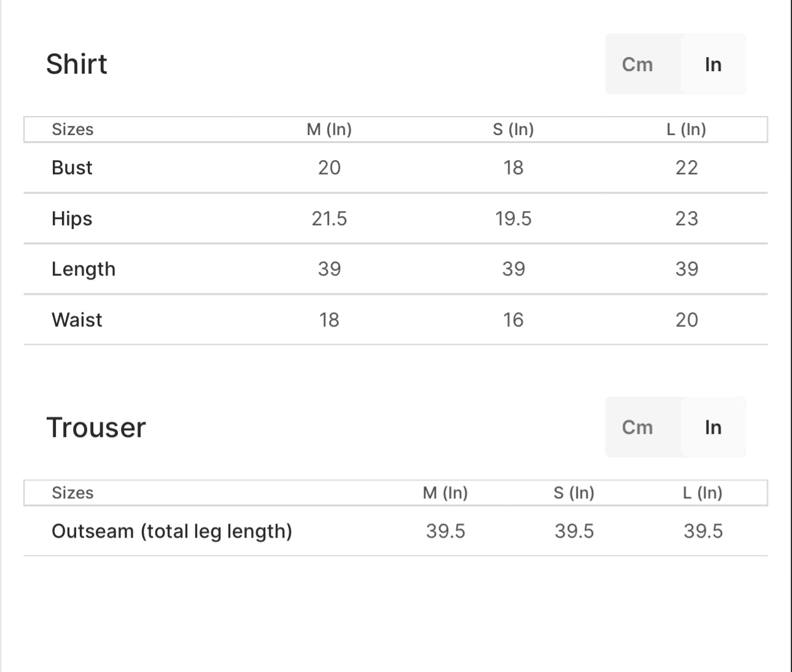Click the Sizes header in Trouser table
The width and height of the screenshot is (792, 672).
(x=72, y=493)
